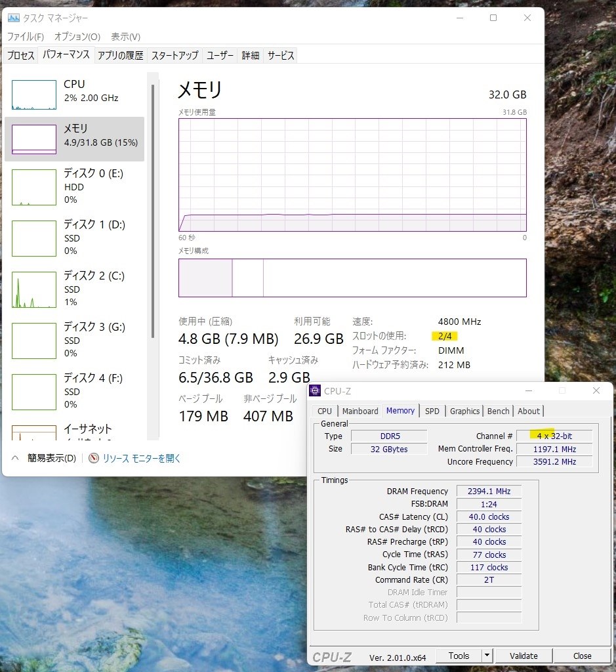Viewport: 616px width, 672px height.
Task: Click the 77 clocks tRAS field
Action: pos(489,555)
